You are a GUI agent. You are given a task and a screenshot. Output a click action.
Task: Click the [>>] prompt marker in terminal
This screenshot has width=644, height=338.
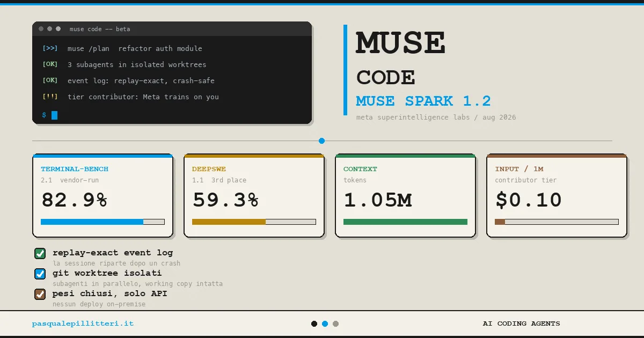click(50, 48)
